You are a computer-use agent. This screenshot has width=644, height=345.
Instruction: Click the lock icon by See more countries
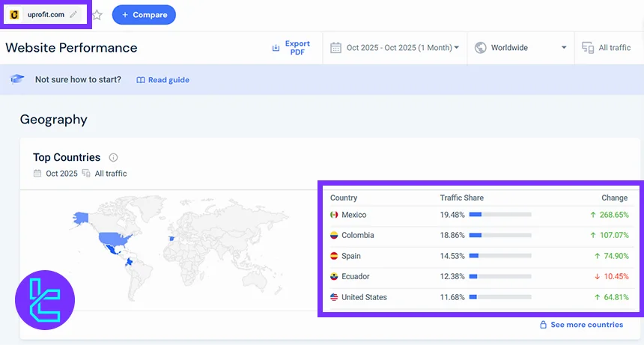coord(543,325)
